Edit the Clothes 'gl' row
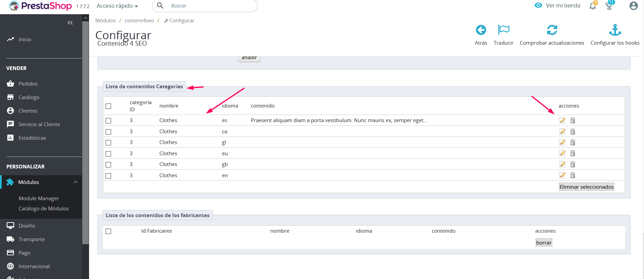Screen dimensions: 644x279 562,142
